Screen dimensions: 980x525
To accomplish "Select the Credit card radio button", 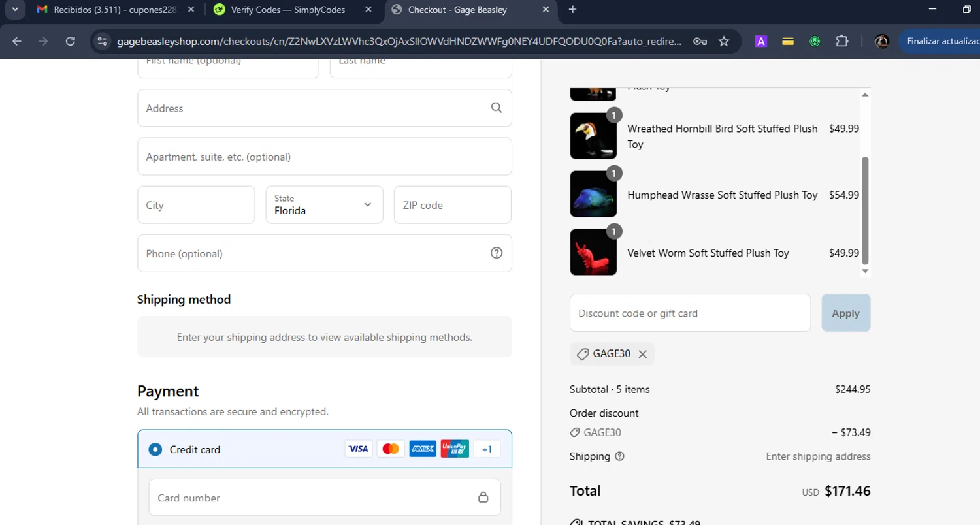I will [x=155, y=449].
